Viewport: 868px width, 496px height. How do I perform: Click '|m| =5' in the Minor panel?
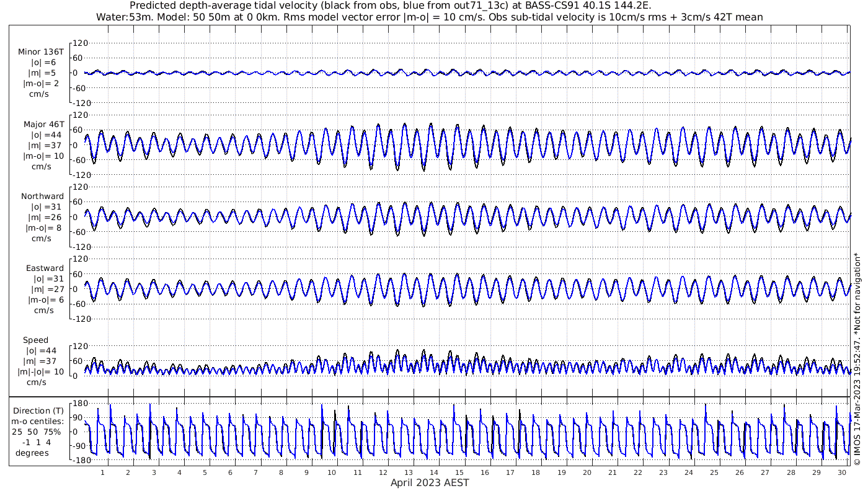[44, 73]
